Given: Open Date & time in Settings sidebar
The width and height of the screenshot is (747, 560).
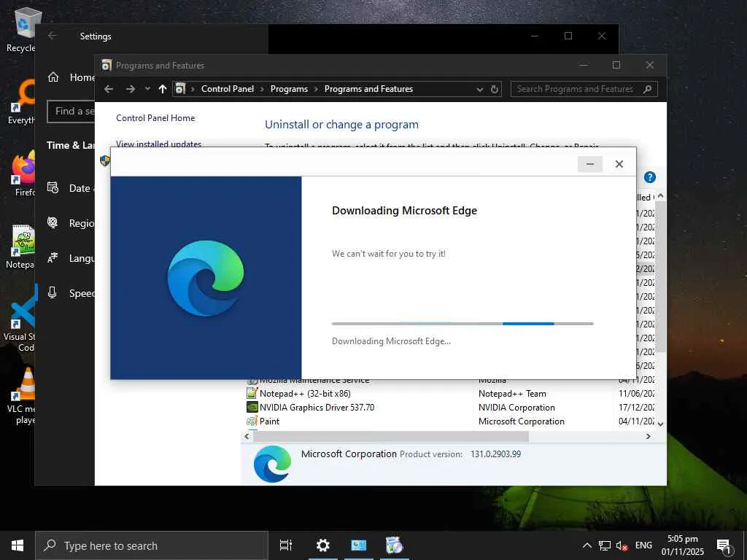Looking at the screenshot, I should point(71,188).
